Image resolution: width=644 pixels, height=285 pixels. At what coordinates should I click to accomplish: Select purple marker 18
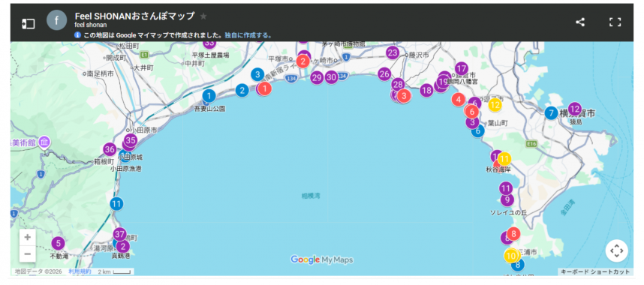pos(427,90)
